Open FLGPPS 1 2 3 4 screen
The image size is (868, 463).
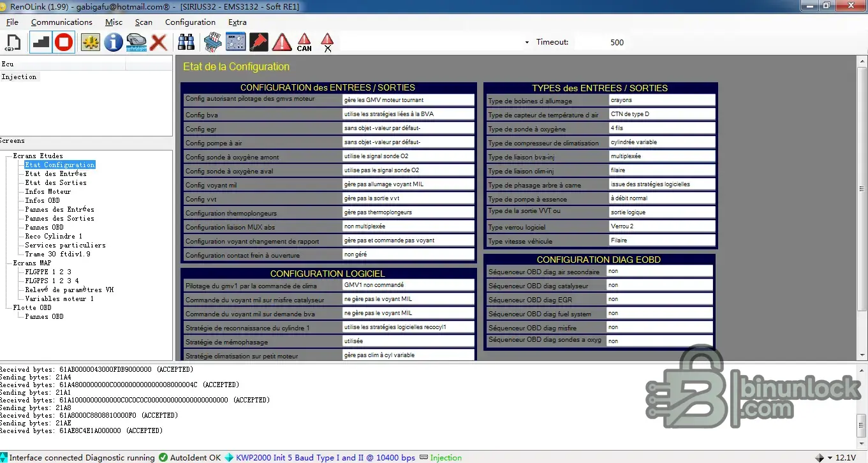click(x=52, y=281)
